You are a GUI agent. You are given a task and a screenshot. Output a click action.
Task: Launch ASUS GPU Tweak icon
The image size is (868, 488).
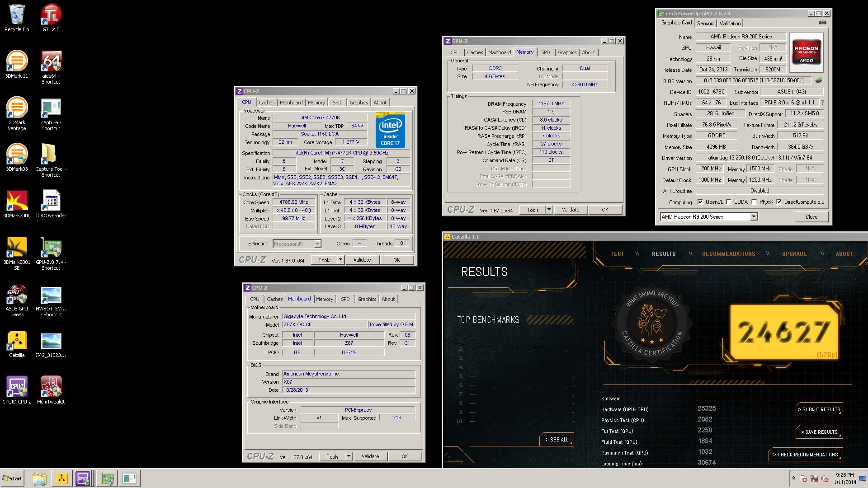[17, 300]
